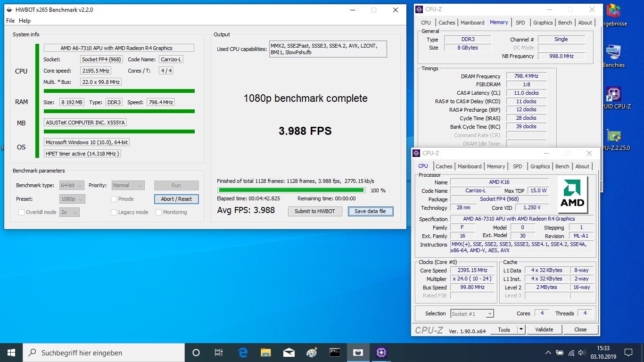Select the HWBOT x265 taskbar icon
Image resolution: width=644 pixels, height=362 pixels.
pyautogui.click(x=358, y=353)
